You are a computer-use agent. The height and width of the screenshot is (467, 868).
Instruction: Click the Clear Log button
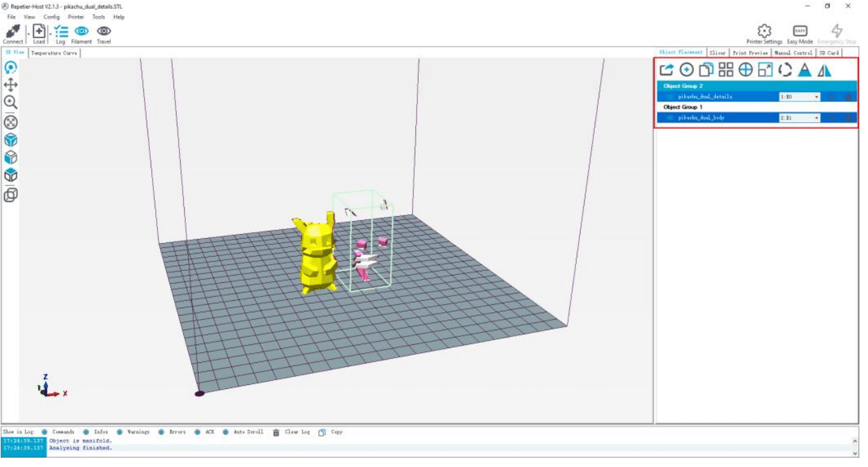pos(292,432)
